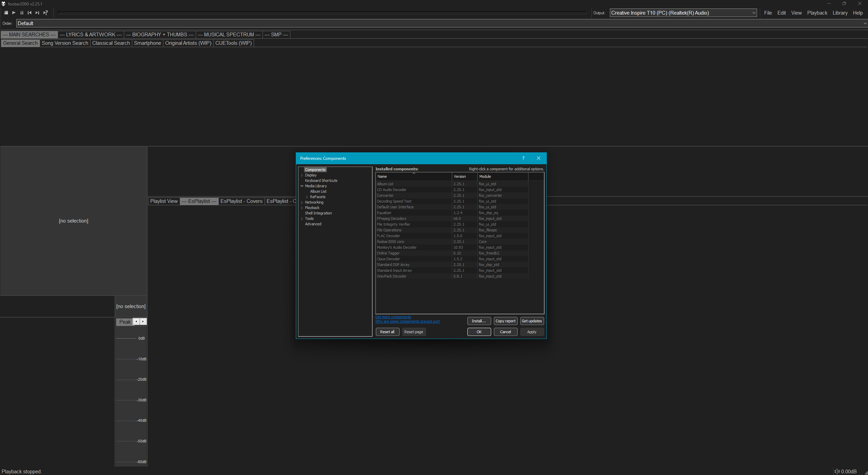868x475 pixels.
Task: Click the Stop playback icon
Action: (x=6, y=13)
